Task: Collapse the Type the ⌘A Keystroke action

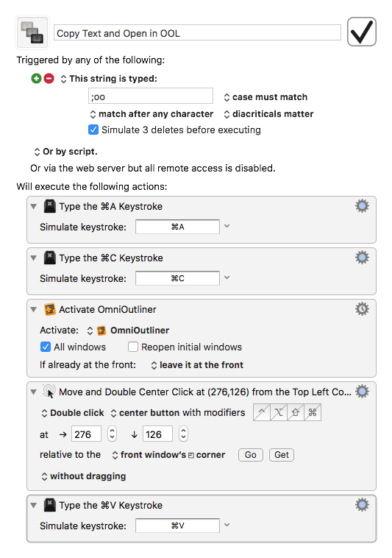Action: click(34, 206)
